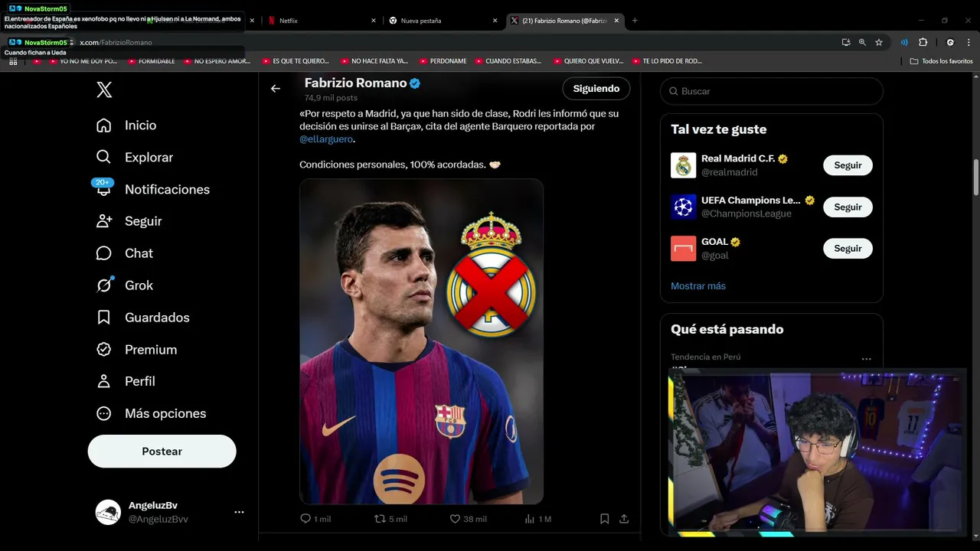Viewport: 980px width, 551px height.
Task: Click the verified badge next to Fabrizio Romano
Action: 415,83
